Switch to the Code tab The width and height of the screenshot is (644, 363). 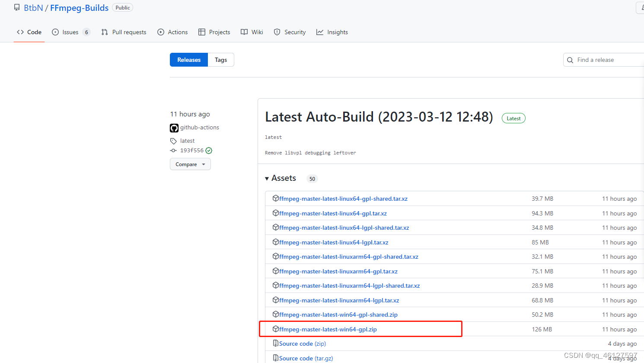29,32
